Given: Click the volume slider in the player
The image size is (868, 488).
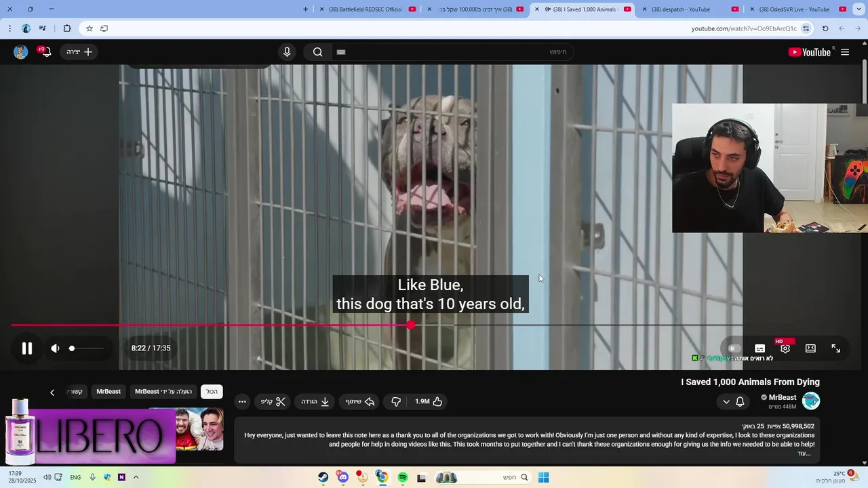Looking at the screenshot, I should coord(88,348).
